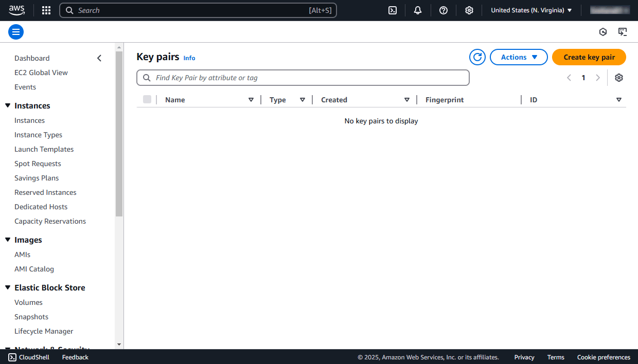The image size is (638, 364).
Task: Click the Find Key Pair search field
Action: point(303,77)
